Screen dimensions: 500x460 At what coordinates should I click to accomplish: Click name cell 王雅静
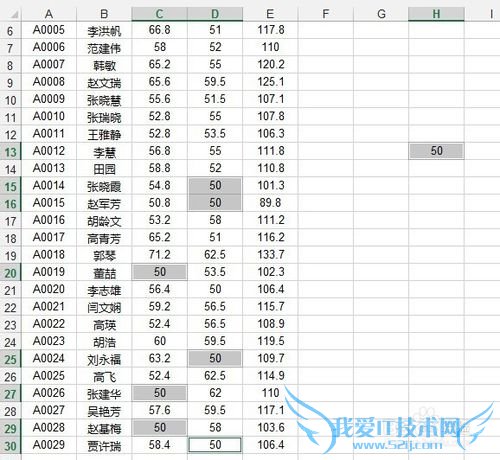(104, 134)
